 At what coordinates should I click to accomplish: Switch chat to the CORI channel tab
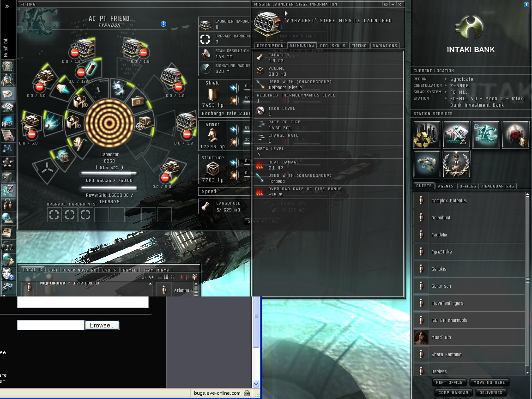tap(52, 270)
